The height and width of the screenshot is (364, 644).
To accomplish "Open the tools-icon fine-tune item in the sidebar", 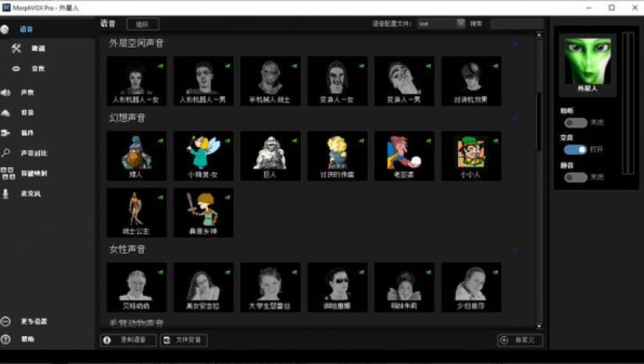I will click(x=38, y=48).
